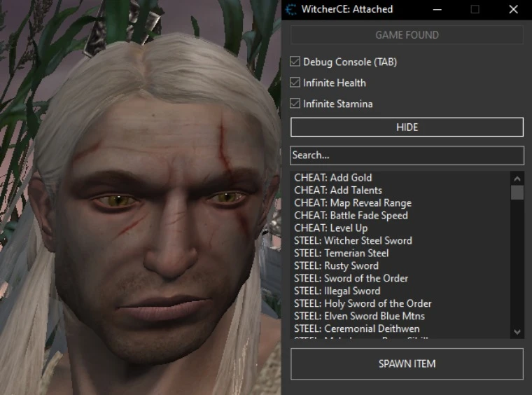Disable the Infinite Health checkbox

coord(295,83)
